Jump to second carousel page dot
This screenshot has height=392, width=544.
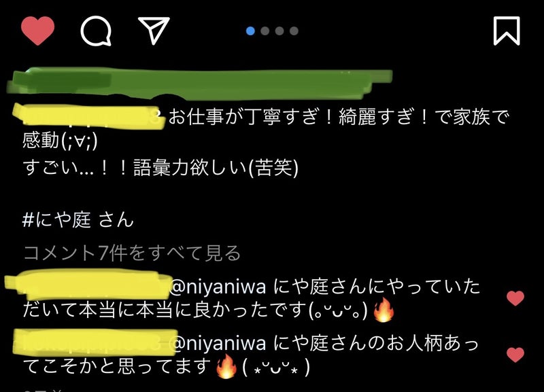coord(265,31)
